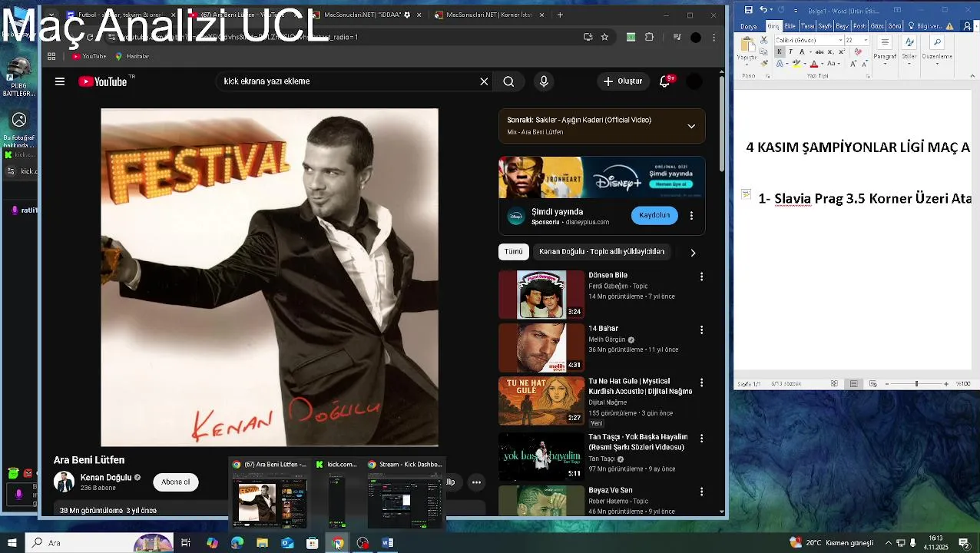Viewport: 980px width, 553px height.
Task: Undo last action in Word
Action: pyautogui.click(x=763, y=9)
